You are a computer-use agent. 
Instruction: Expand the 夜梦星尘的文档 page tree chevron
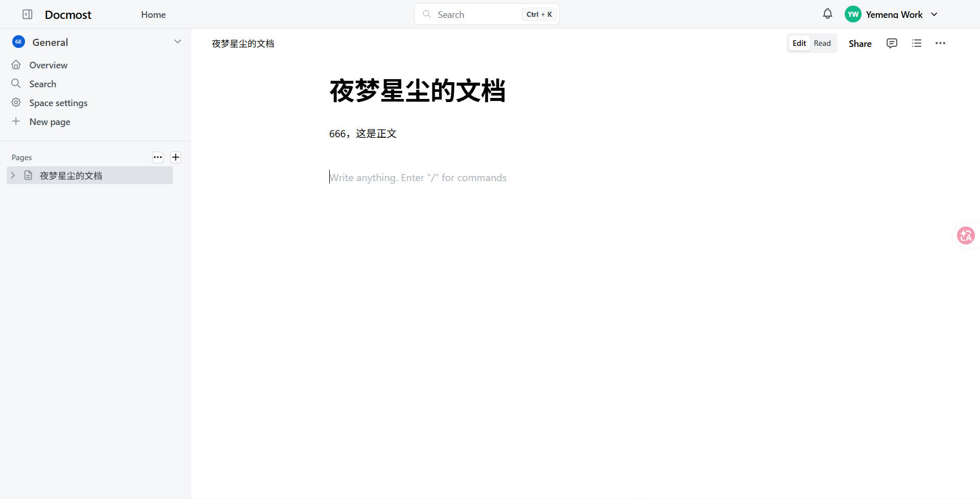point(13,176)
